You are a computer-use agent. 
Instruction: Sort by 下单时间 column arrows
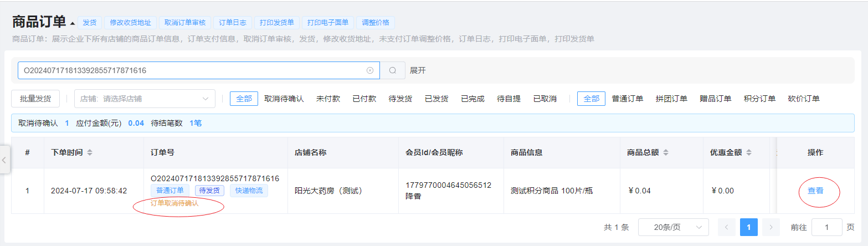(90, 152)
